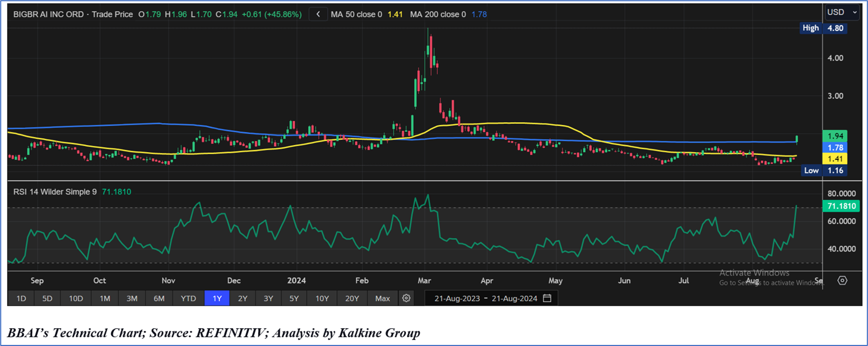Switch to the YTD range
Image resolution: width=868 pixels, height=346 pixels.
click(188, 298)
